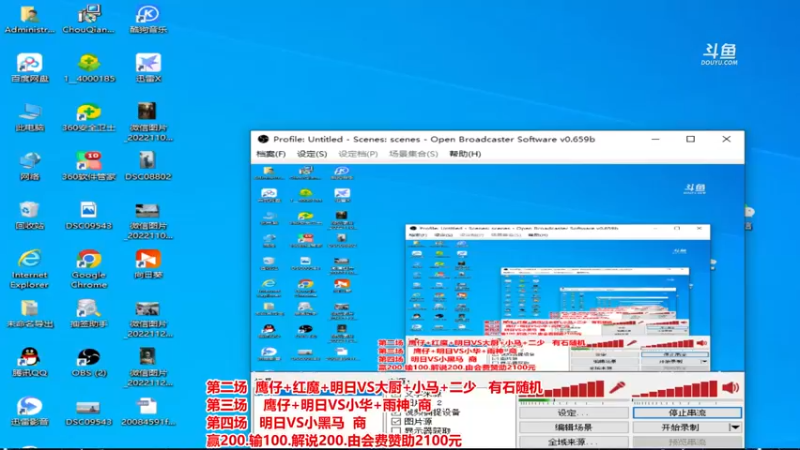800x450 pixels.
Task: Click the 编辑场景 button
Action: click(x=573, y=427)
